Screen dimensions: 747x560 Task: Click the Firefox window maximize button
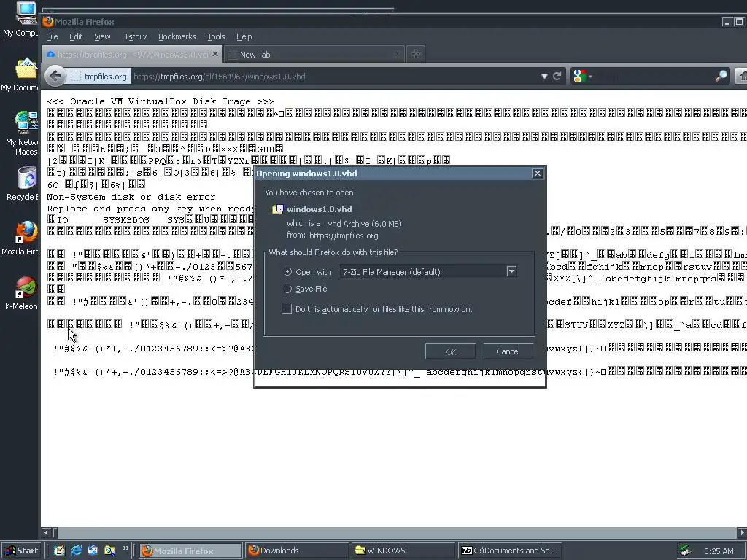tap(739, 21)
